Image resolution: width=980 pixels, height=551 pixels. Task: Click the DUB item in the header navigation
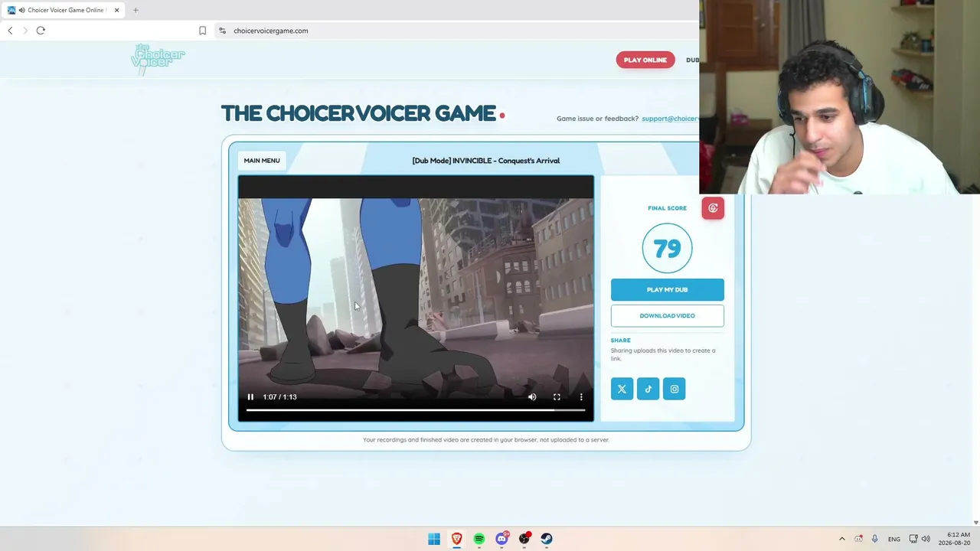coord(692,60)
